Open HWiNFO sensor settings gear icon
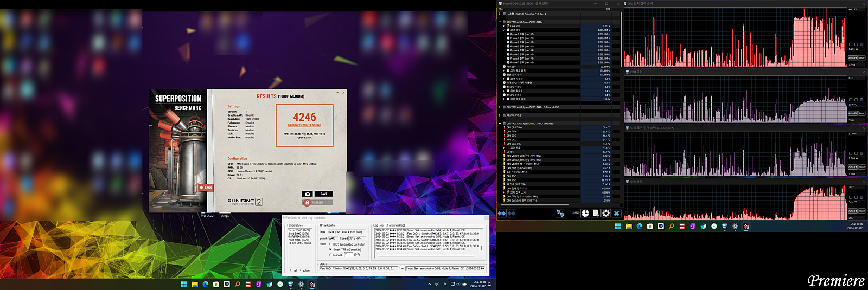The height and width of the screenshot is (290, 868). (x=606, y=214)
